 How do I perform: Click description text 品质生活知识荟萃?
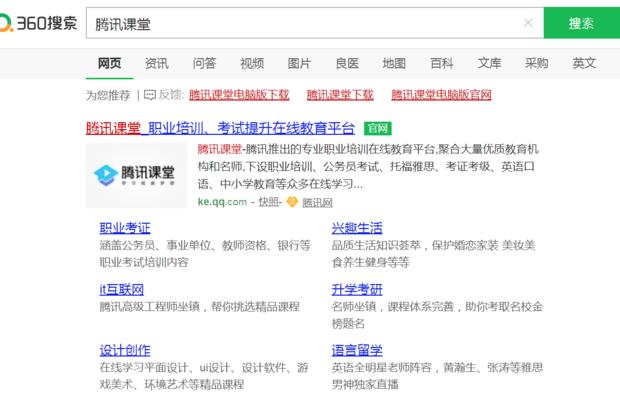pyautogui.click(x=376, y=245)
